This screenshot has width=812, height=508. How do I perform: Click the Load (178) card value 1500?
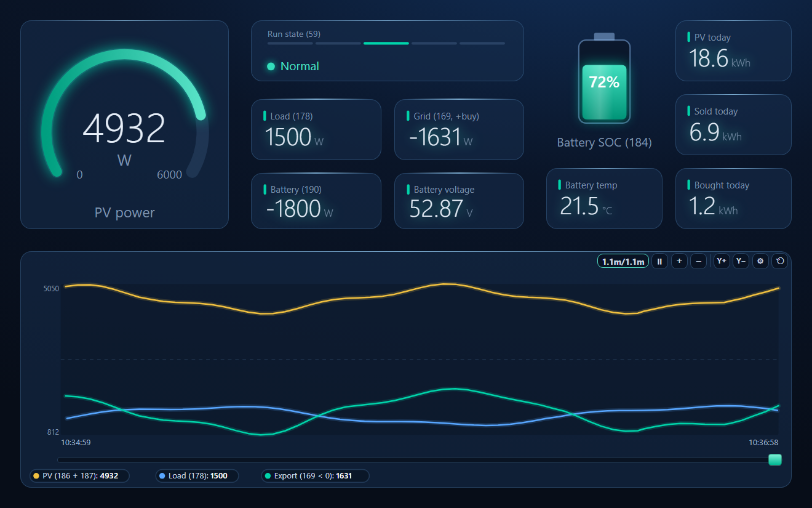click(x=288, y=136)
